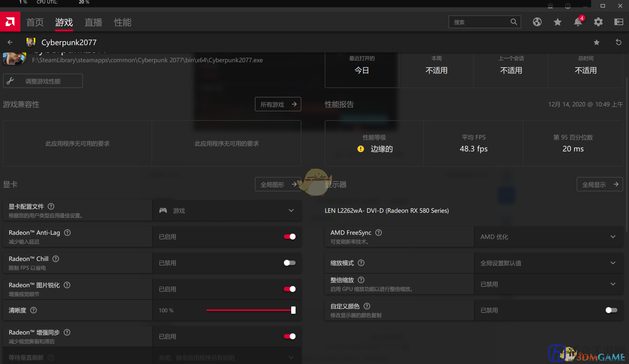This screenshot has height=364, width=629.
Task: Enable Radeon Chill toggle
Action: [290, 263]
